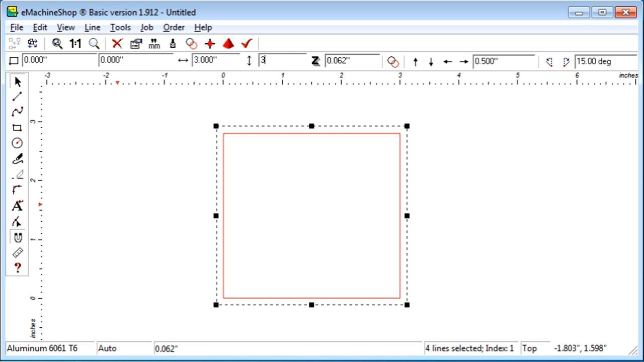The width and height of the screenshot is (644, 362).
Task: Open the red 3D view icon
Action: pos(228,44)
